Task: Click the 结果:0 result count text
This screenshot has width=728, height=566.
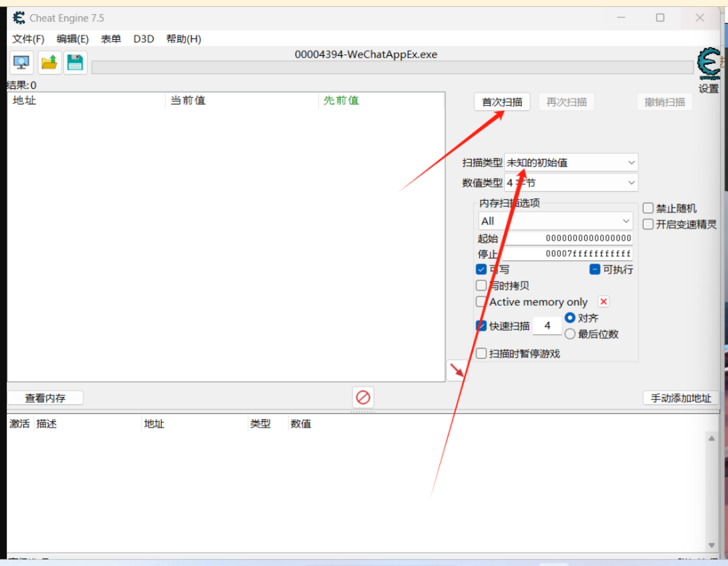Action: click(22, 86)
